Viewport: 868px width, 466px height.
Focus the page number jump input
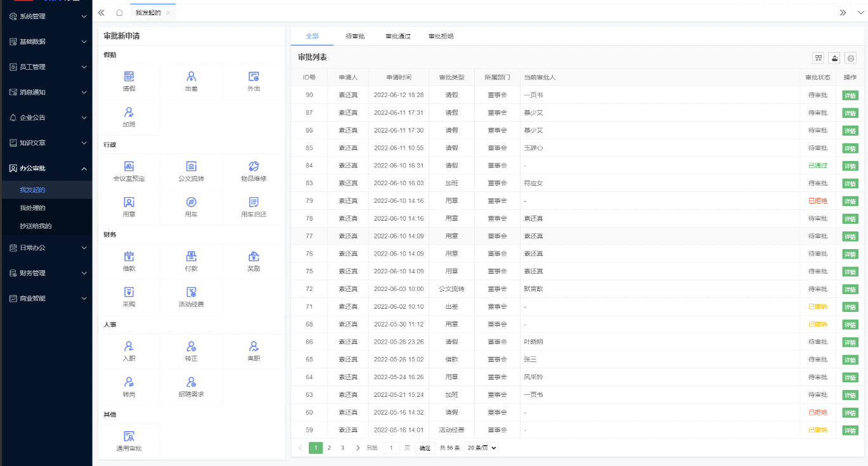point(391,448)
